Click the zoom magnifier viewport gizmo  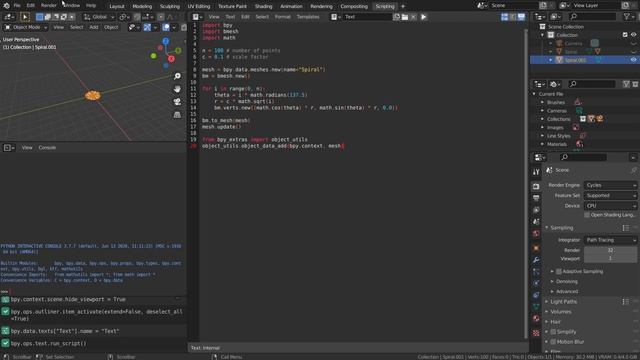coord(177,76)
